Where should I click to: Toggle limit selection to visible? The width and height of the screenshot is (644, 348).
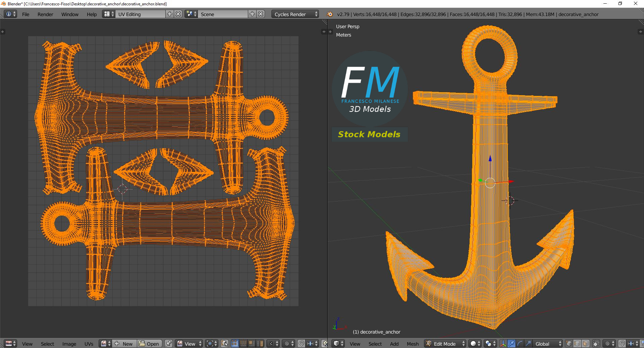pyautogui.click(x=596, y=344)
